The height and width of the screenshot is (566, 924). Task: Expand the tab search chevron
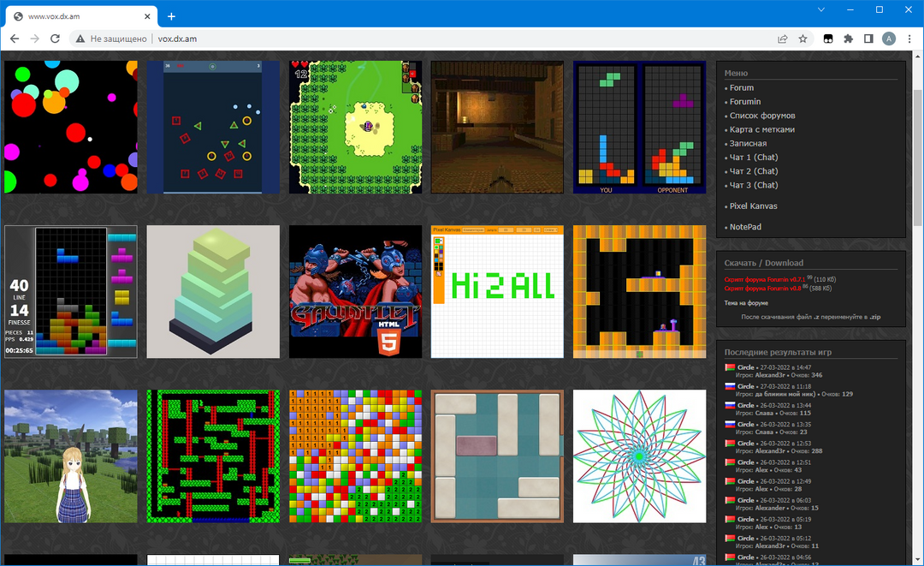pyautogui.click(x=820, y=9)
